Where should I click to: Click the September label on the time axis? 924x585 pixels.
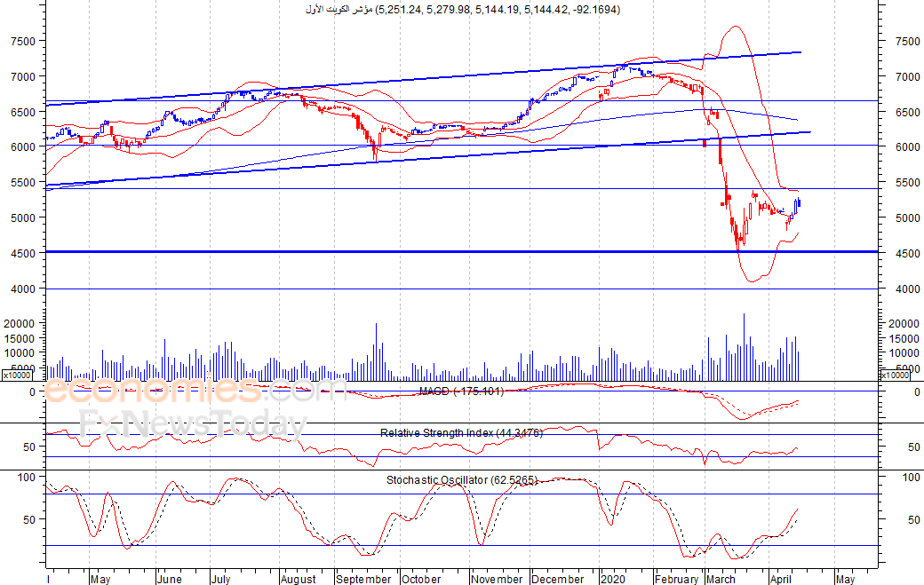(x=363, y=579)
